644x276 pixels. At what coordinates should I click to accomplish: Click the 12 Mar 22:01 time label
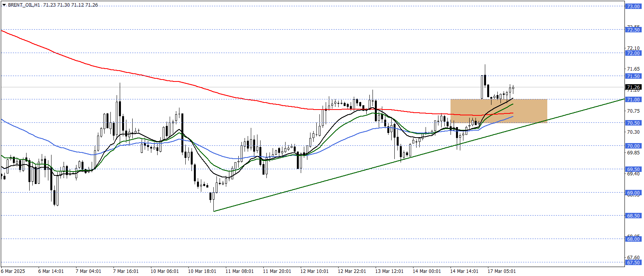coord(352,271)
